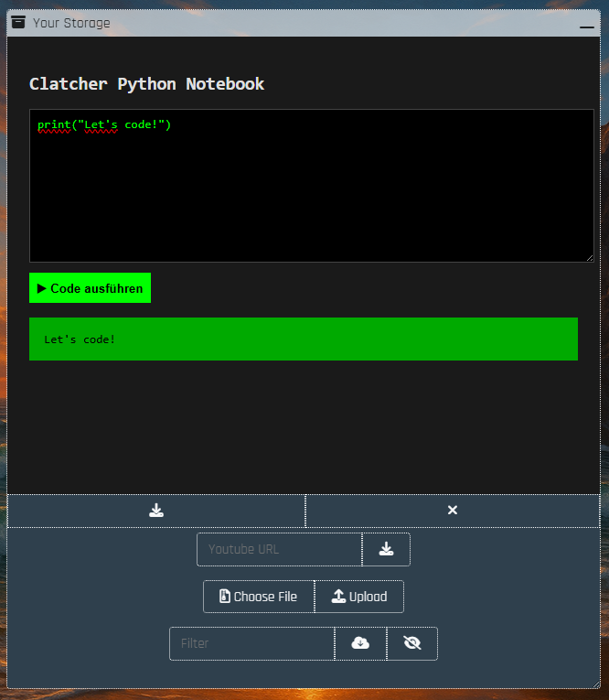Click inside the Python code editor area
609x700 pixels.
312,186
